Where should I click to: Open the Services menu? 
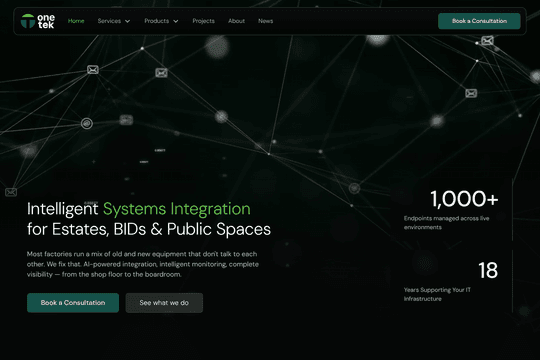(109, 21)
